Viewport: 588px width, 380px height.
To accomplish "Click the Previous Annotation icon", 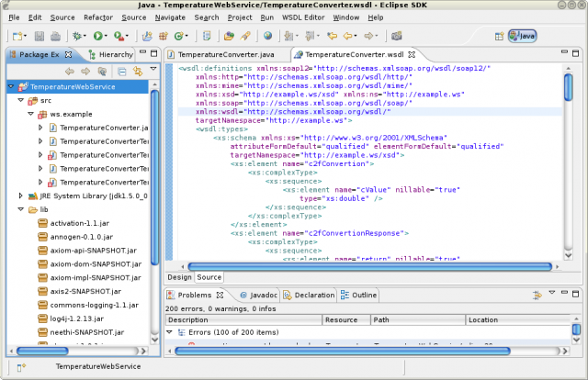I will [310, 36].
